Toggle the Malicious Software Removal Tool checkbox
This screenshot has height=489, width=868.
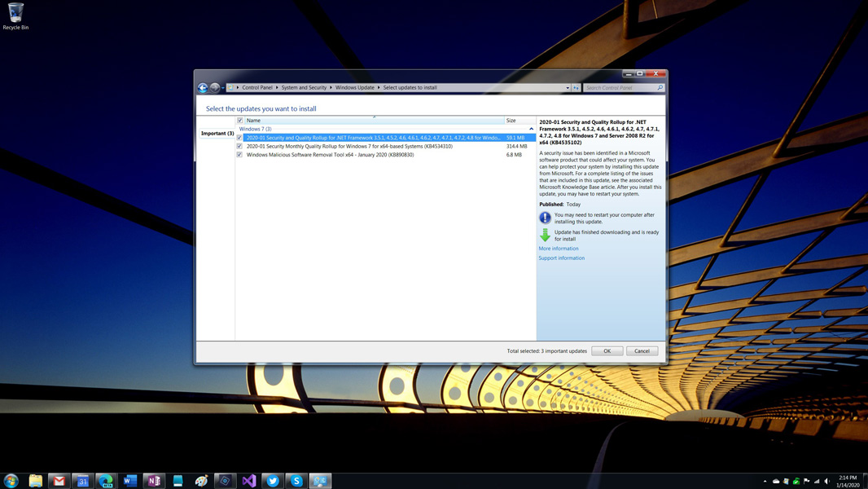click(x=239, y=155)
